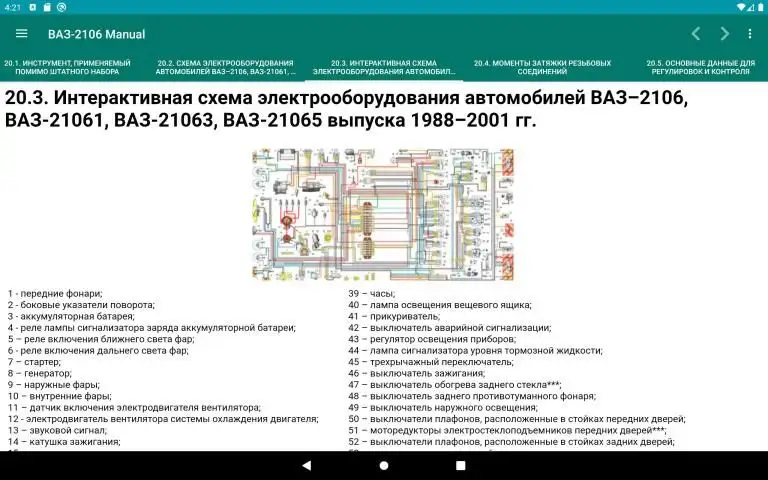Open tab 20.4 Моменты затяжки резьбовых соединений
This screenshot has height=480, width=768.
[x=542, y=67]
